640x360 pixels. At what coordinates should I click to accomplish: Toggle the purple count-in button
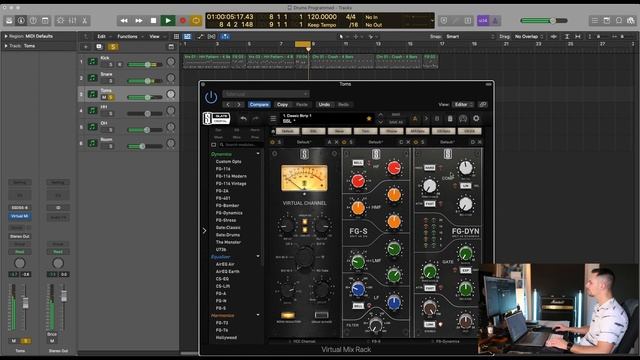click(x=483, y=20)
